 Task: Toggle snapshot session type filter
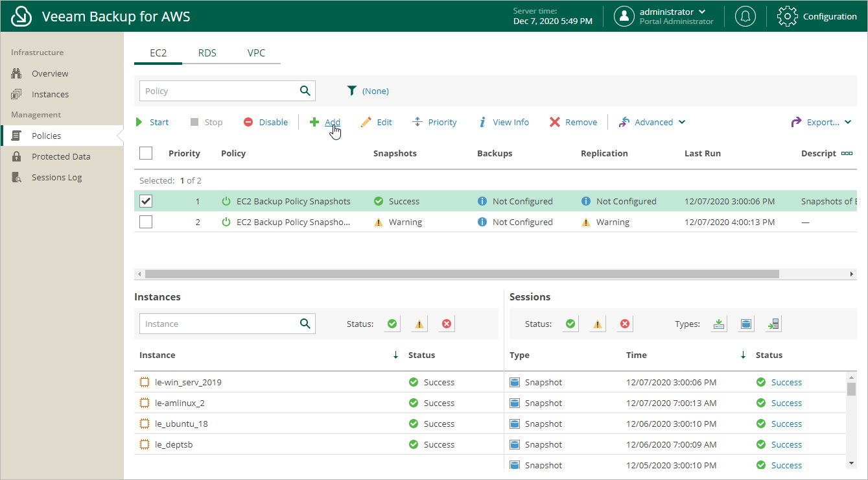(746, 324)
